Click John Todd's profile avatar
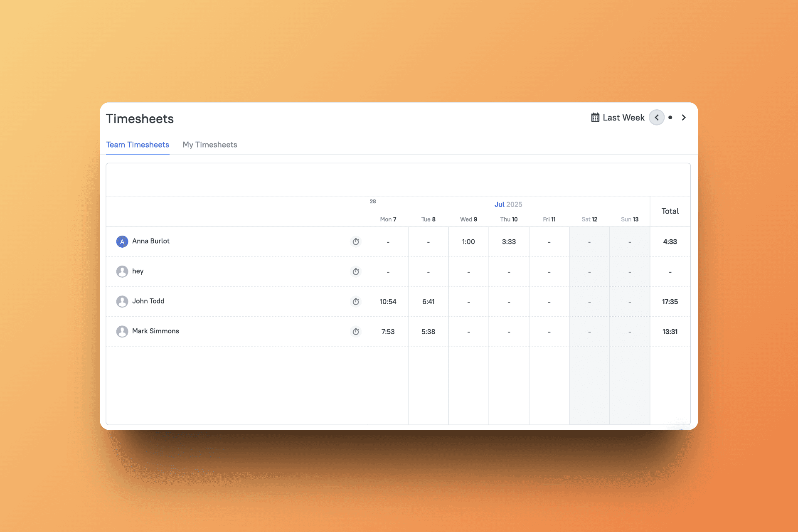The image size is (798, 532). tap(122, 301)
